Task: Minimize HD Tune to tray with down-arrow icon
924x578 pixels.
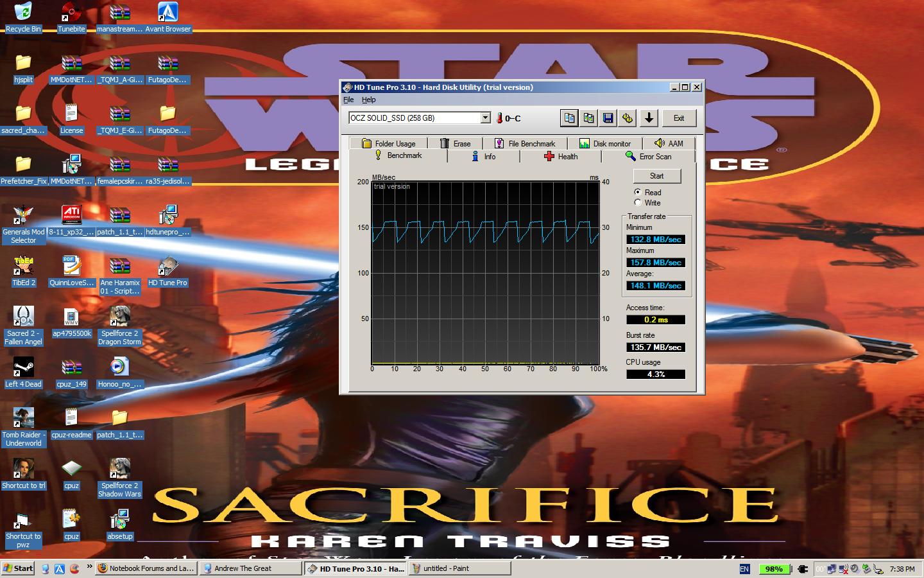Action: 649,118
